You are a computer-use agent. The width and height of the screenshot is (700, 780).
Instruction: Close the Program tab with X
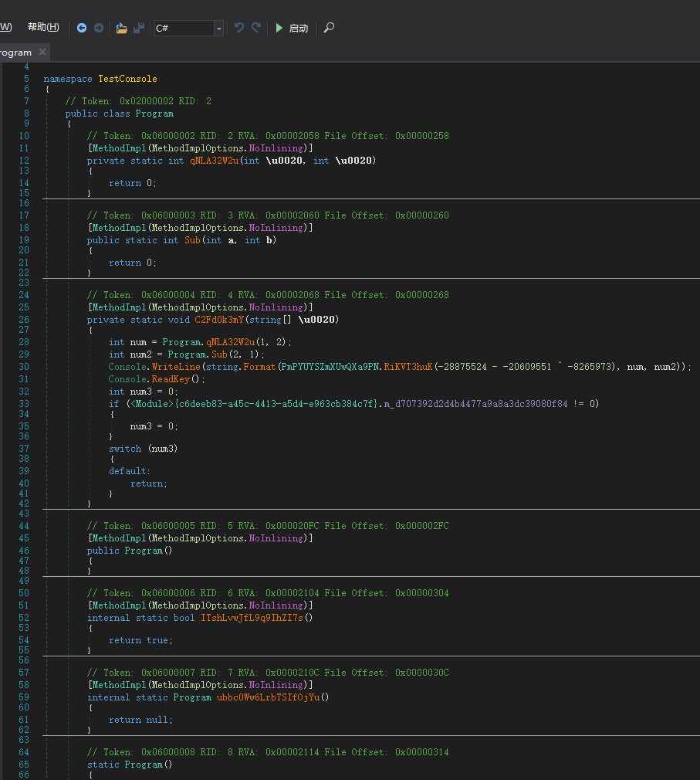click(42, 52)
